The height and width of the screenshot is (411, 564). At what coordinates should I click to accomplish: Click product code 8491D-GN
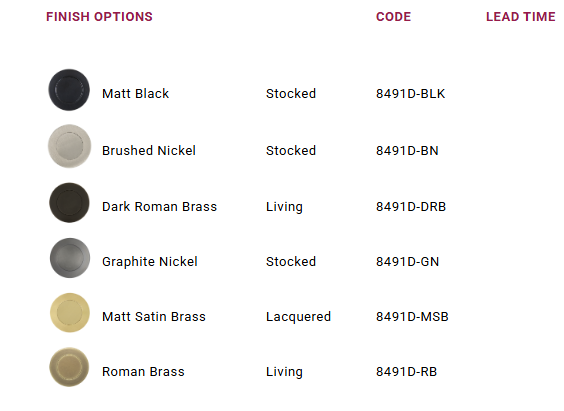pyautogui.click(x=408, y=262)
